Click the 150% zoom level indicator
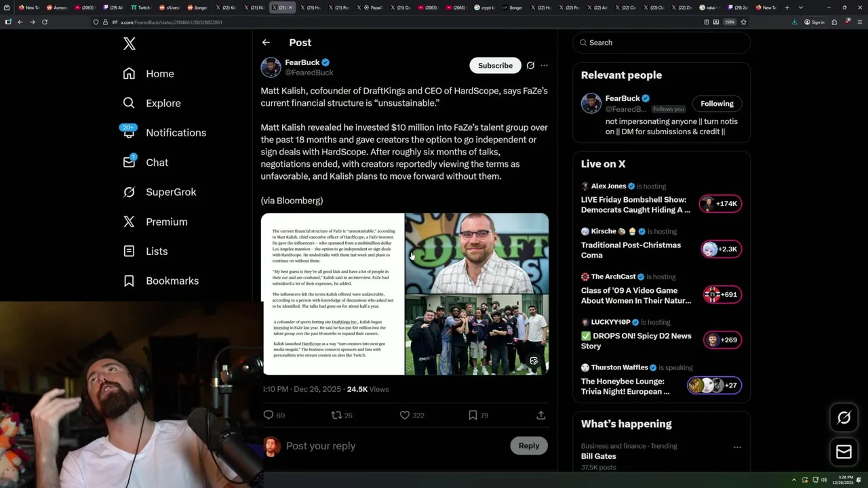 click(x=730, y=22)
